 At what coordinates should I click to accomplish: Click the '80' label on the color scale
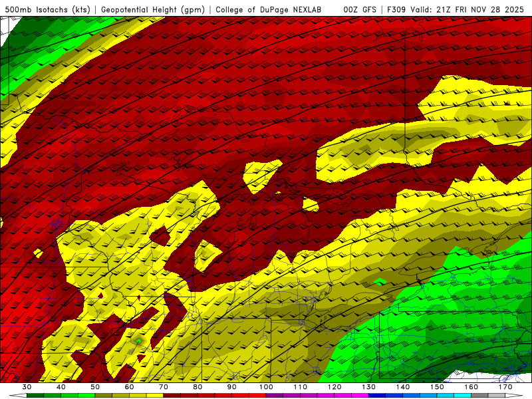pyautogui.click(x=198, y=387)
